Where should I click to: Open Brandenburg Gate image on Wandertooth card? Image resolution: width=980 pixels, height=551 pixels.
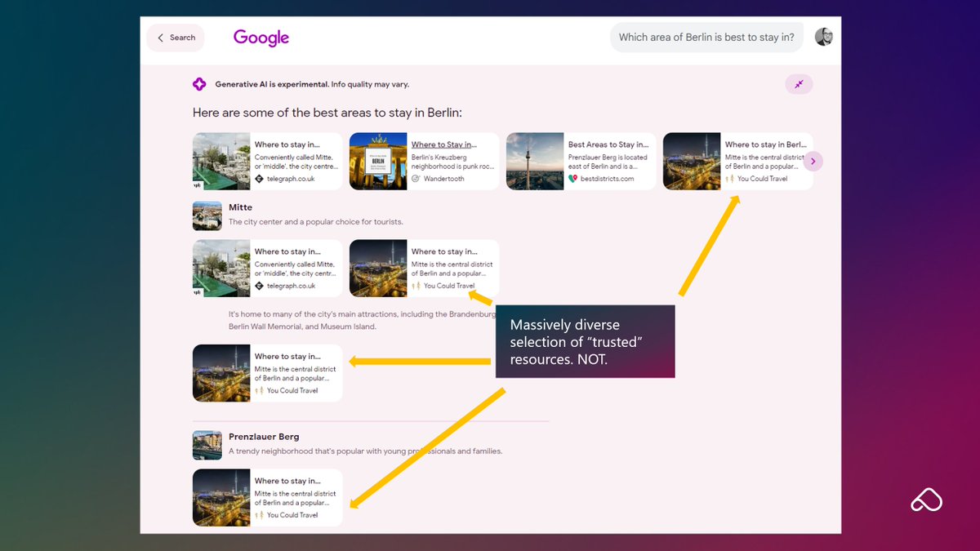(378, 162)
